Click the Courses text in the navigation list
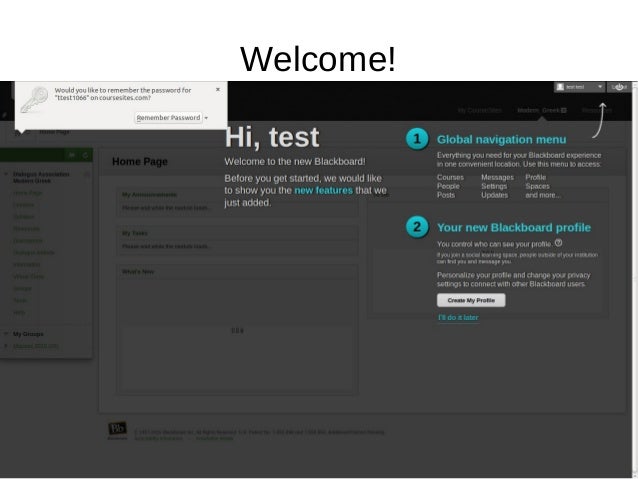Screen dimensions: 638x479 point(450,177)
